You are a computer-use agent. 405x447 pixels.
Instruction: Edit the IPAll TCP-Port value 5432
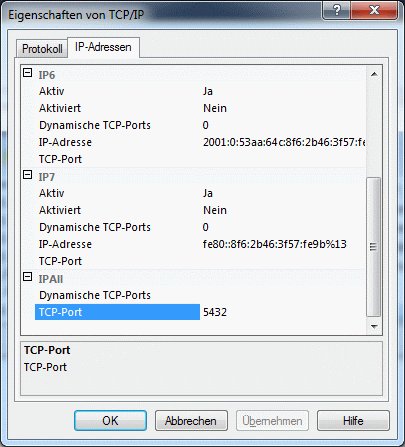point(283,312)
